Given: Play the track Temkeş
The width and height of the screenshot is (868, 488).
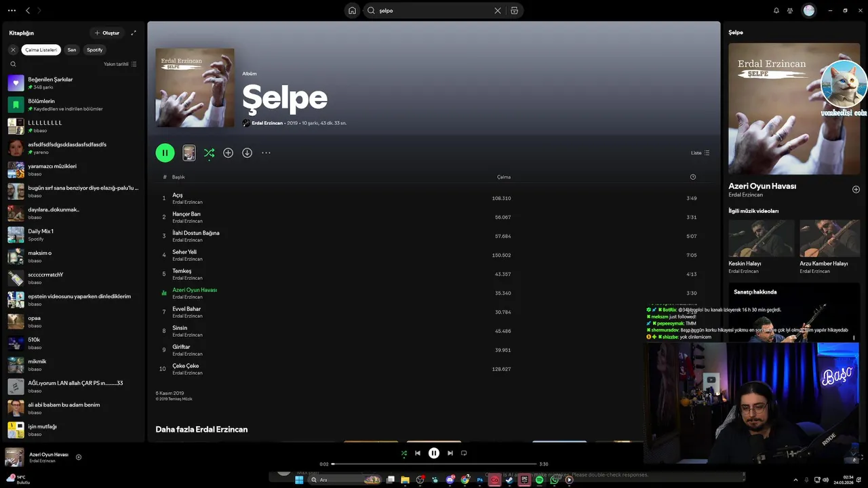Looking at the screenshot, I should (433, 274).
